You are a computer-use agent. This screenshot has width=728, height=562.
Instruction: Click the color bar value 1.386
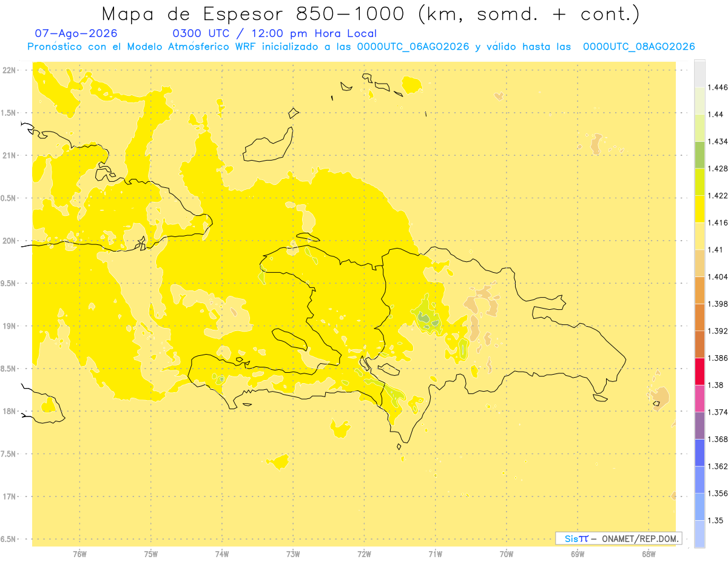tap(718, 358)
